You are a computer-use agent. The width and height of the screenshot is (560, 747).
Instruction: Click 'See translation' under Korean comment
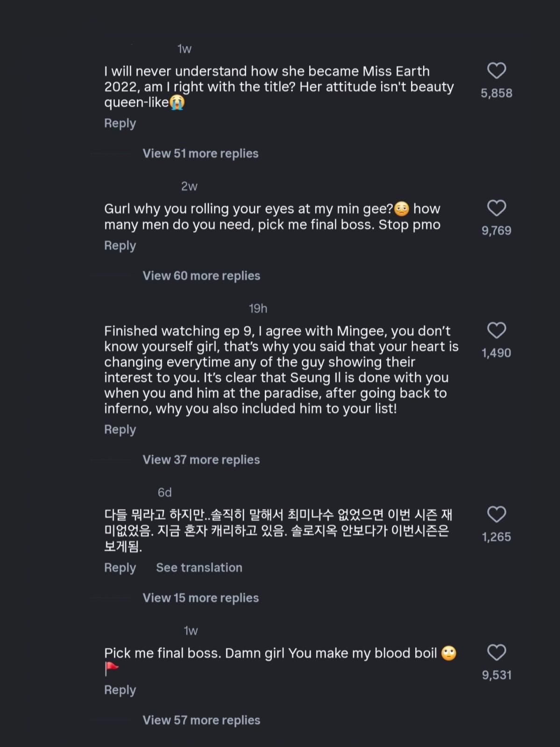click(x=199, y=568)
